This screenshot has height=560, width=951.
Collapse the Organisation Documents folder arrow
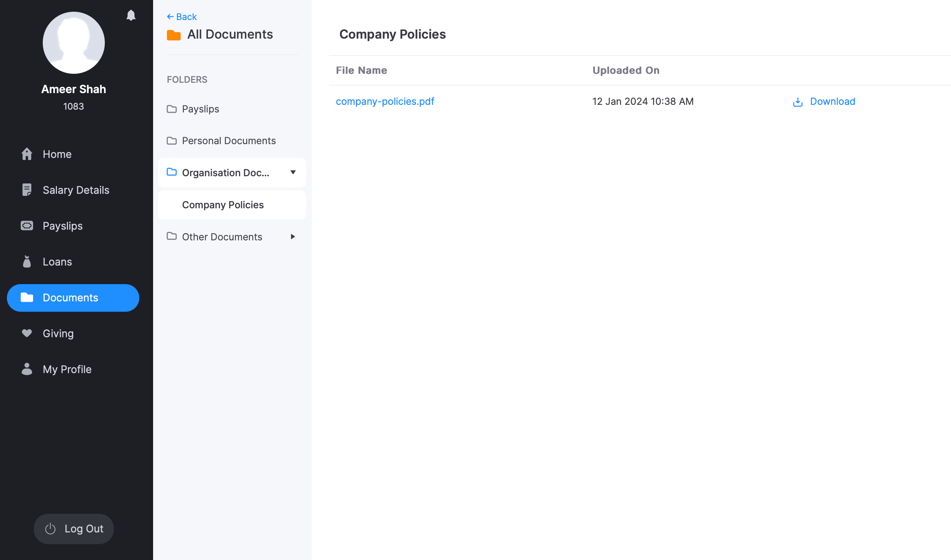pyautogui.click(x=293, y=172)
